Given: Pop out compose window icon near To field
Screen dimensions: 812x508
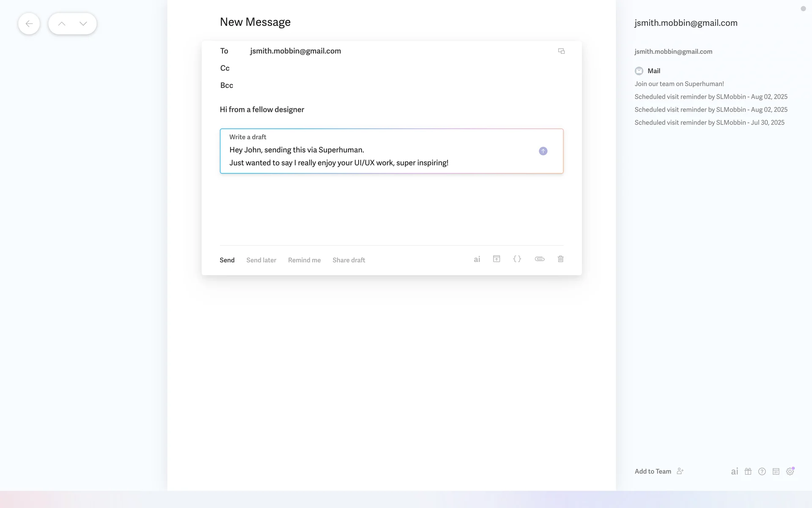Looking at the screenshot, I should 561,51.
